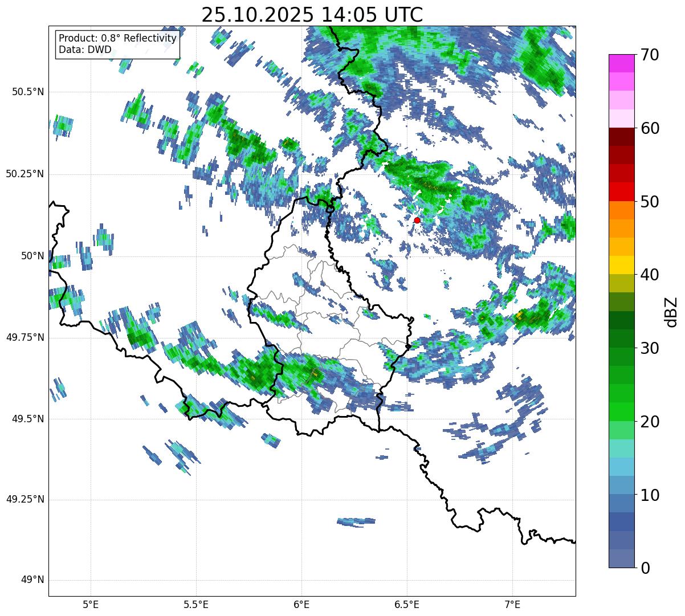Image resolution: width=685 pixels, height=616 pixels.
Task: Click the 5°E longitude label
Action: (x=91, y=605)
